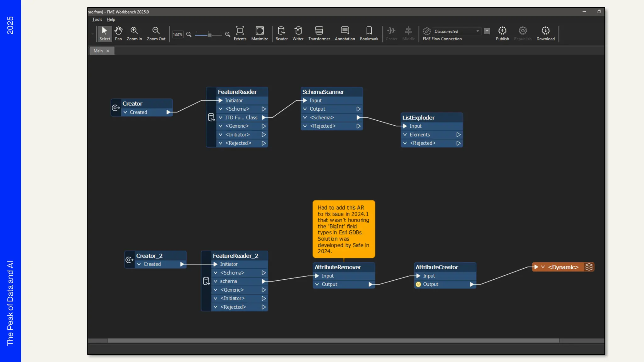Click the 133% zoom percentage field
Screen dimensions: 644x362
pos(177,35)
